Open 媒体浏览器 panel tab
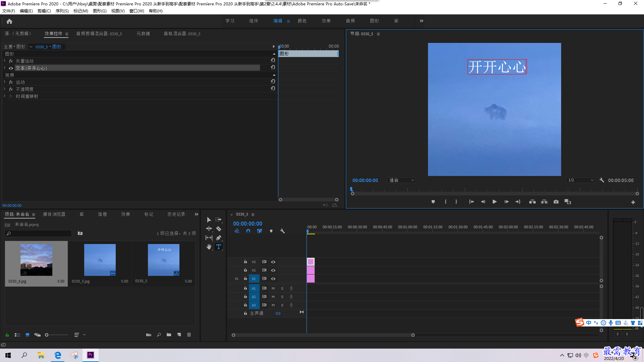This screenshot has width=644, height=362. pos(54,214)
